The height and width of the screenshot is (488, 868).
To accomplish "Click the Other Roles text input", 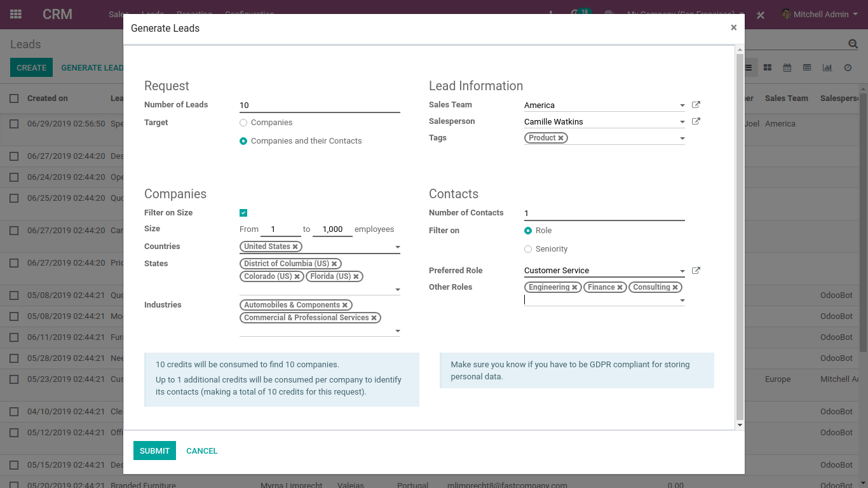I will pos(600,300).
